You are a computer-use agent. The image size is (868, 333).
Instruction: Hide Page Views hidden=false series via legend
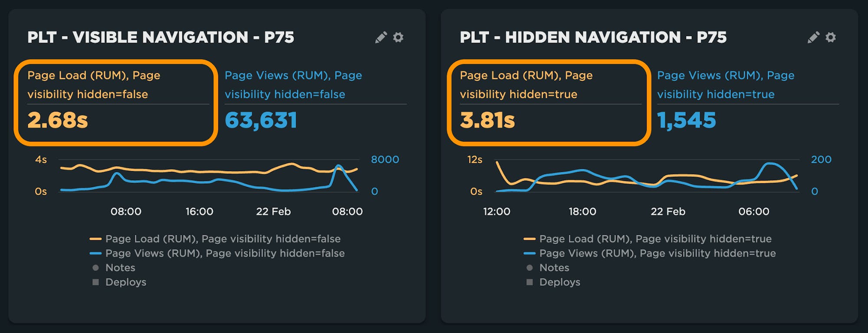click(225, 253)
